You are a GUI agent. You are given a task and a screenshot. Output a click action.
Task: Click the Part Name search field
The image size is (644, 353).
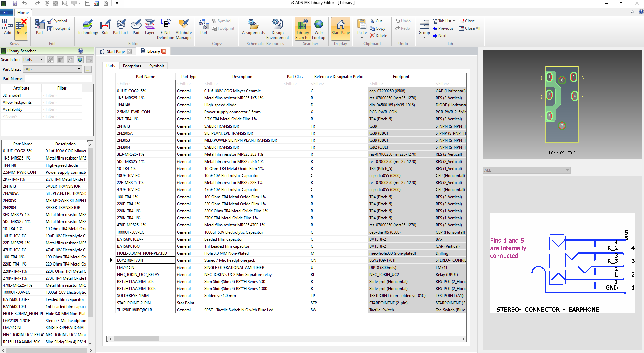(58, 79)
